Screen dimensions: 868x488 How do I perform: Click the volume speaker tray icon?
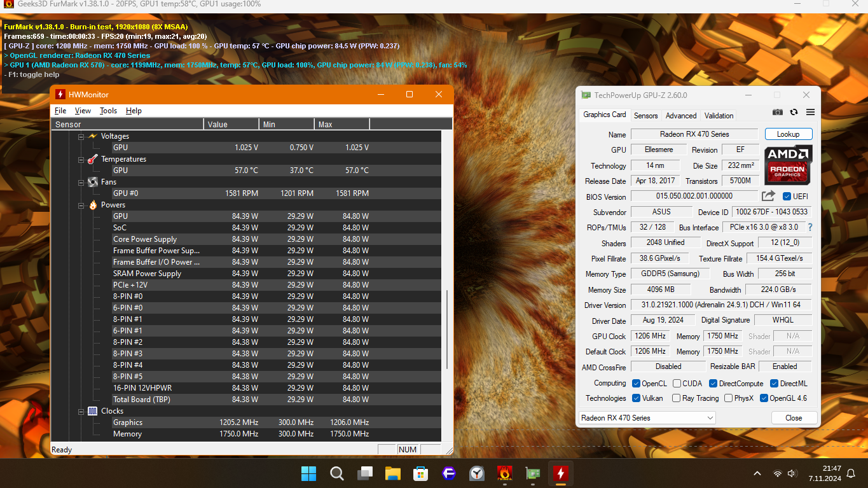792,473
